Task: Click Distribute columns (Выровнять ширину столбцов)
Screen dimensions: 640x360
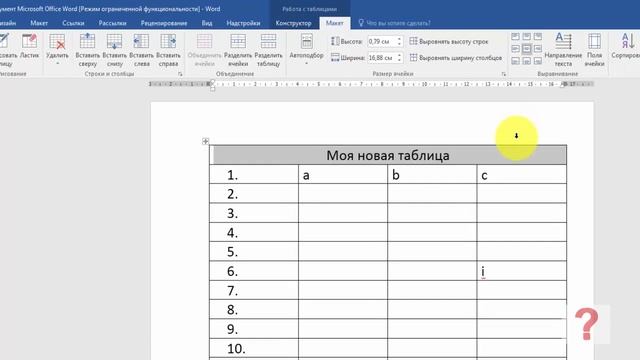Action: (x=456, y=58)
